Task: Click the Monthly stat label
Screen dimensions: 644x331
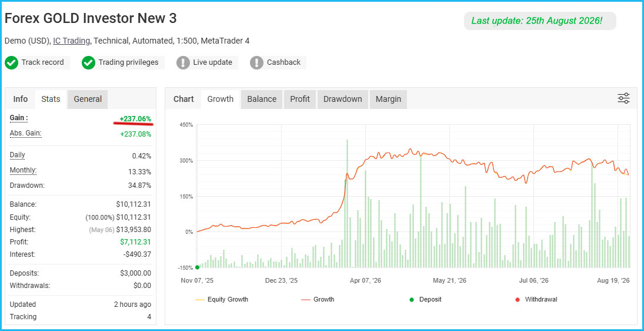Action: pos(23,170)
